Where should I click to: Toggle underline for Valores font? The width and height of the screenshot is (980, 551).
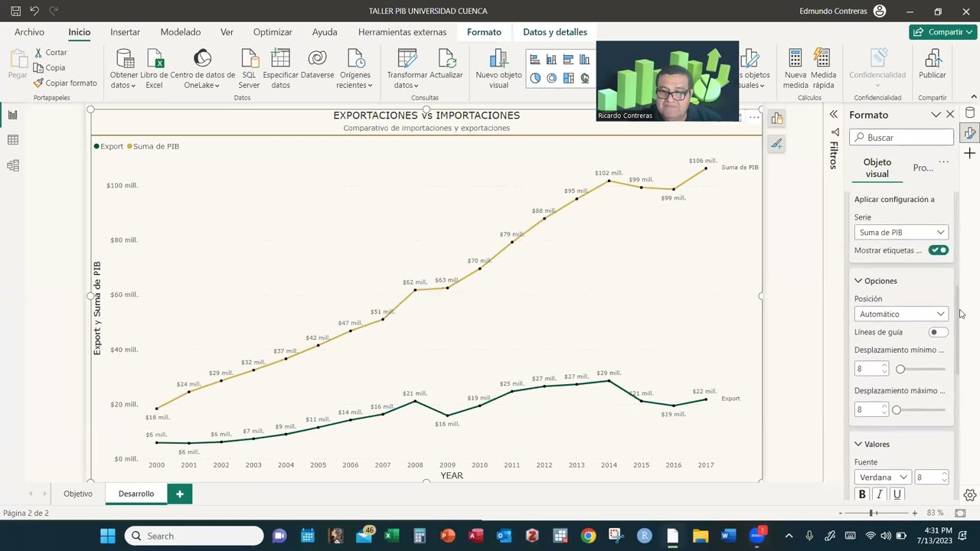(x=897, y=494)
